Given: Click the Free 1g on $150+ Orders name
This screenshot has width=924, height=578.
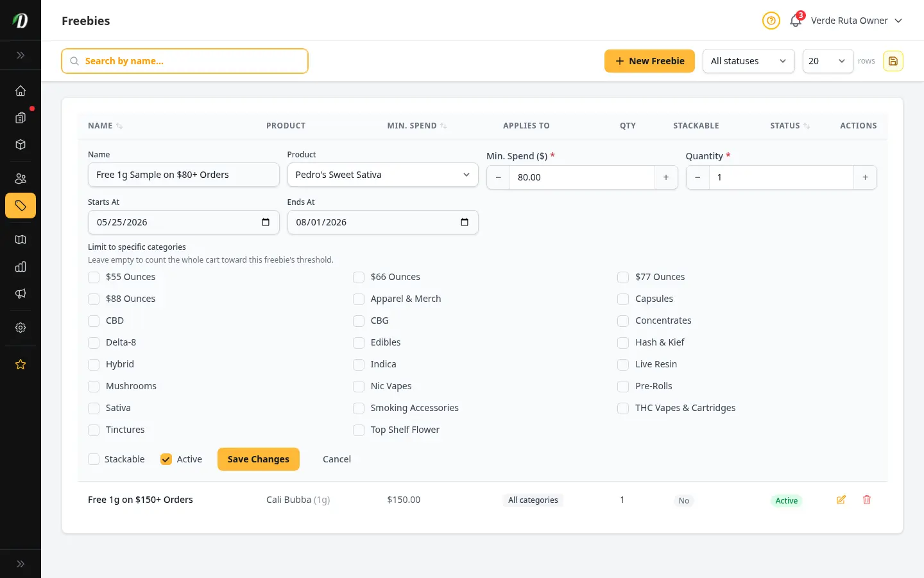Looking at the screenshot, I should pyautogui.click(x=141, y=500).
